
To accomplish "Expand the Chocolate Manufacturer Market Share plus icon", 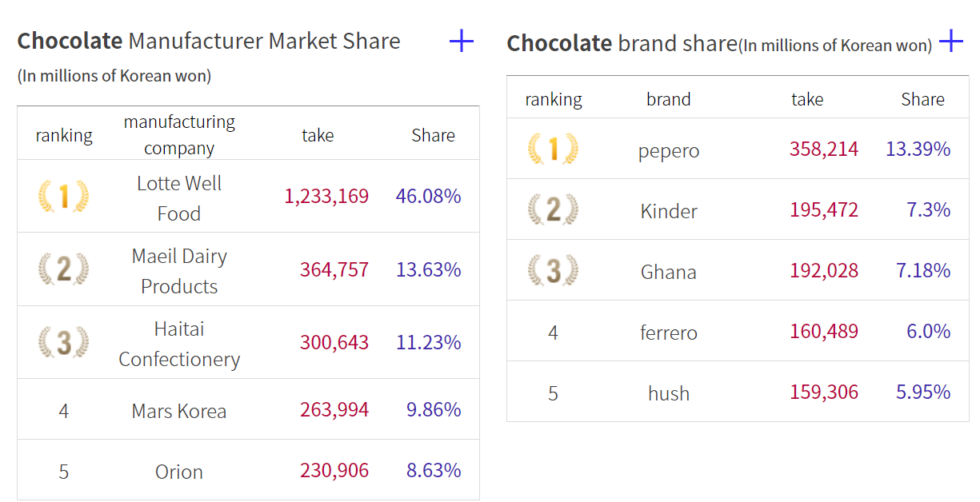I will point(462,41).
